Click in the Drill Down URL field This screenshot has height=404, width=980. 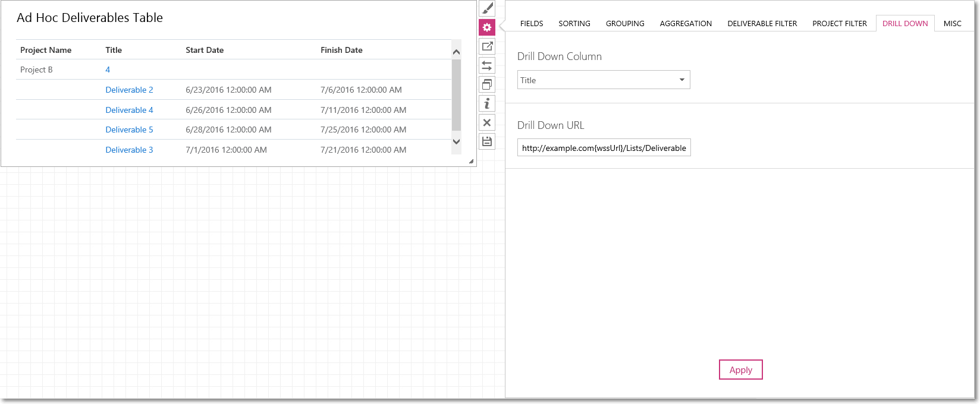[604, 148]
